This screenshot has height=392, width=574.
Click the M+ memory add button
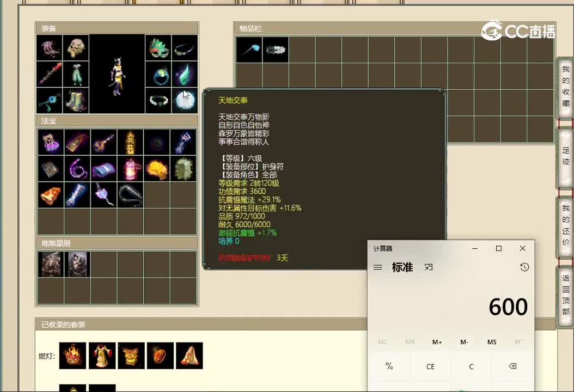click(x=437, y=342)
